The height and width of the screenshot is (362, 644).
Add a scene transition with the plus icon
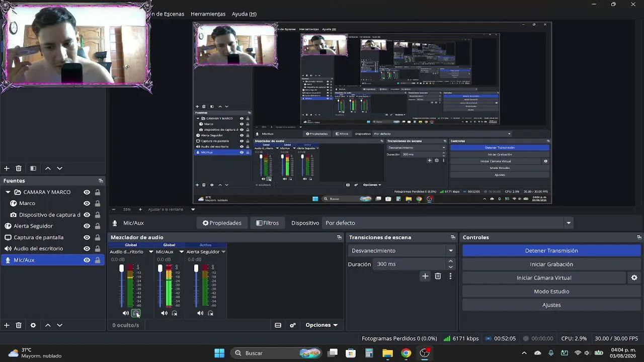[x=425, y=276]
